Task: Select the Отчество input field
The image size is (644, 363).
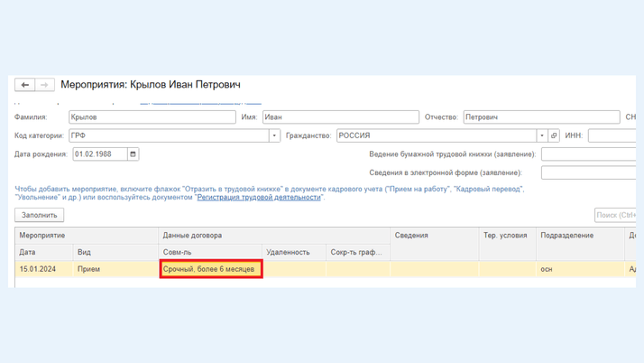Action: (540, 117)
